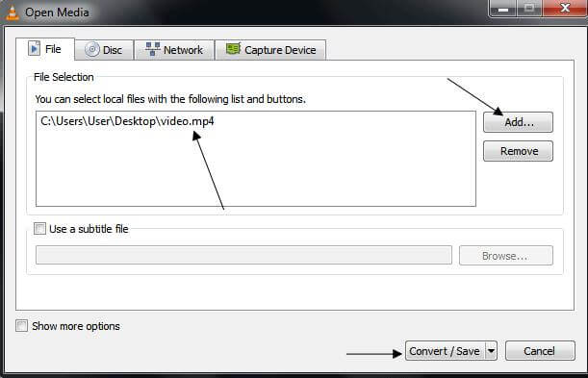Click the Capture Device card icon
588x378 pixels.
tap(233, 49)
